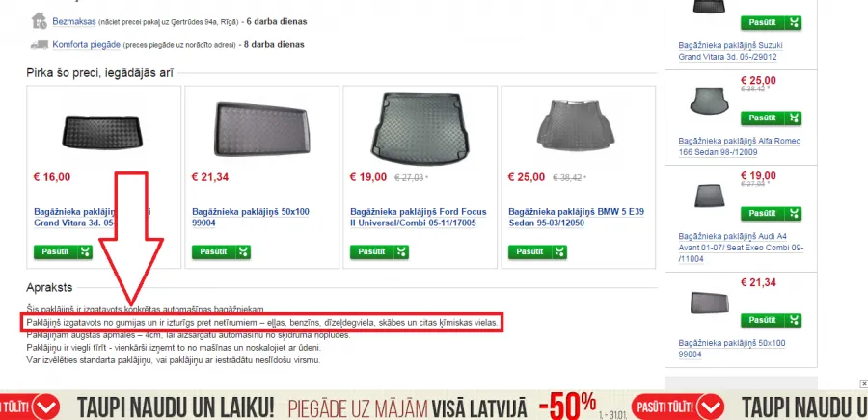Viewport: 868px width, 420px height.
Task: Open BMW 5 E39 Sedan product link
Action: point(577,217)
